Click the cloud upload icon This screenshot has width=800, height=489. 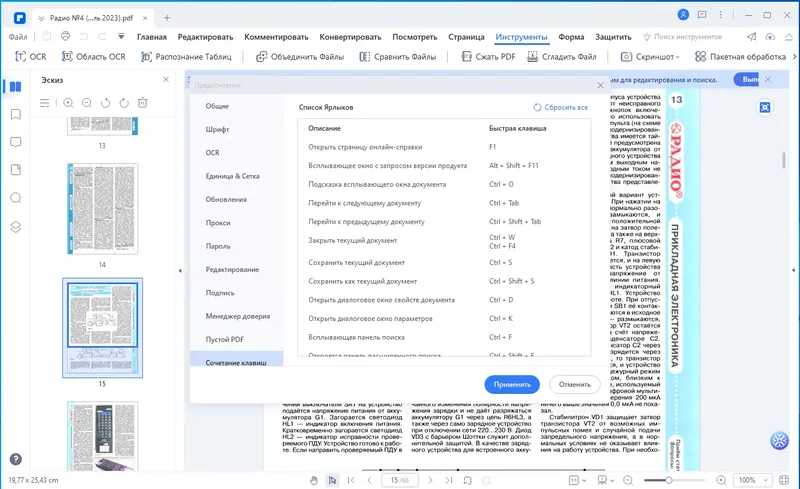click(770, 37)
